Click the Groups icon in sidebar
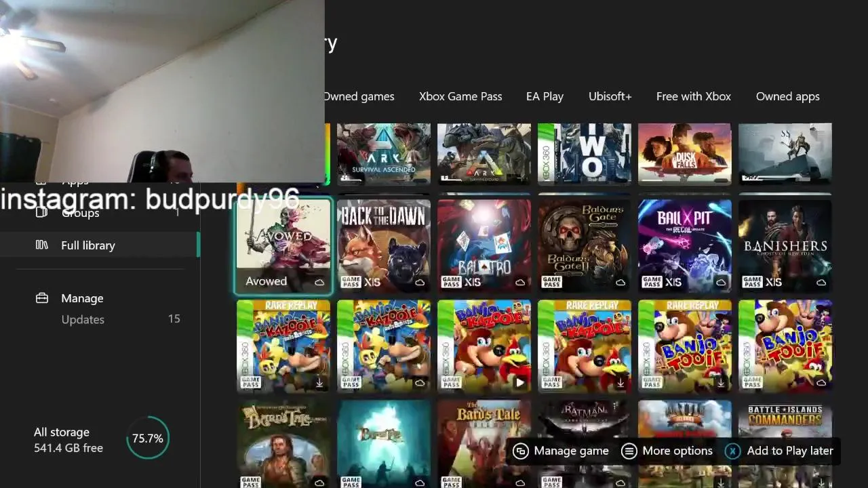Screen dimensions: 868x488 [41, 212]
